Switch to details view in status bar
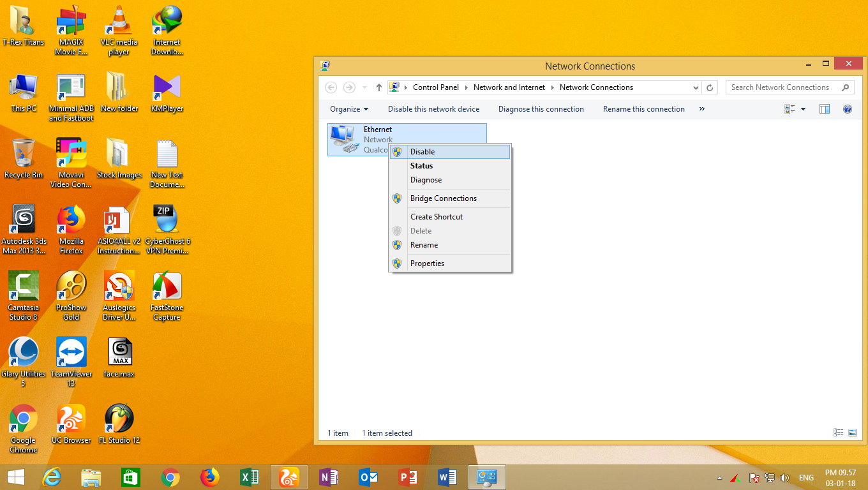 click(839, 433)
